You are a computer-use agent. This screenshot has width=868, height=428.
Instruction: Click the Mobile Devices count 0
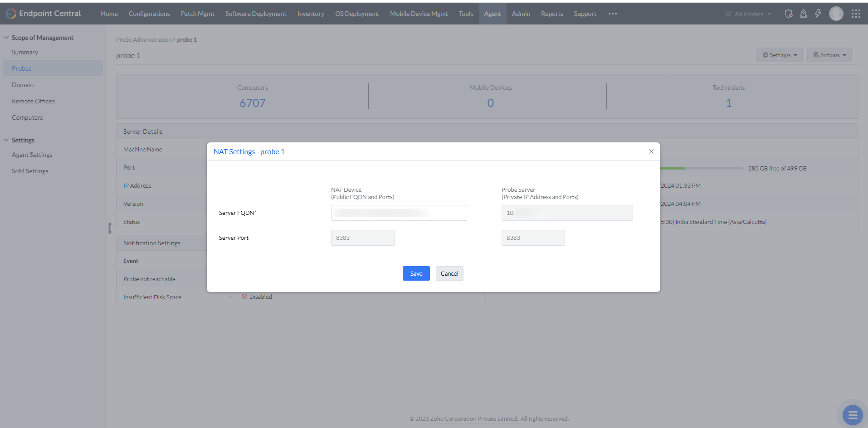pos(491,103)
